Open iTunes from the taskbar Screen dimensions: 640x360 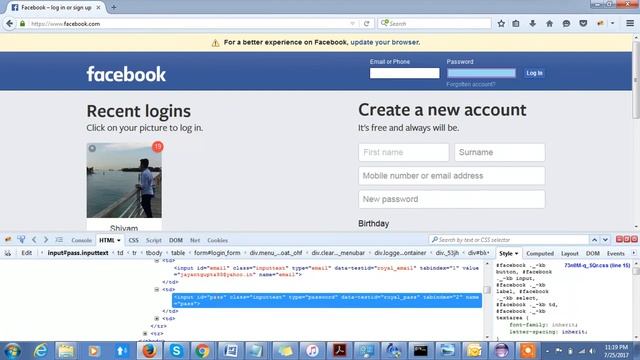[x=312, y=351]
